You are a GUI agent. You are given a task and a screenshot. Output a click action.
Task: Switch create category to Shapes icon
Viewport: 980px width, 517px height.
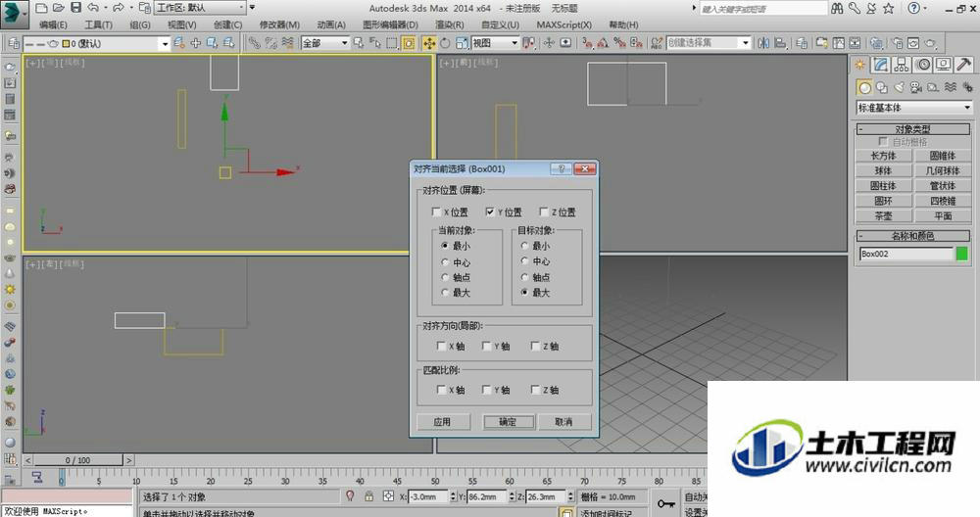click(882, 87)
